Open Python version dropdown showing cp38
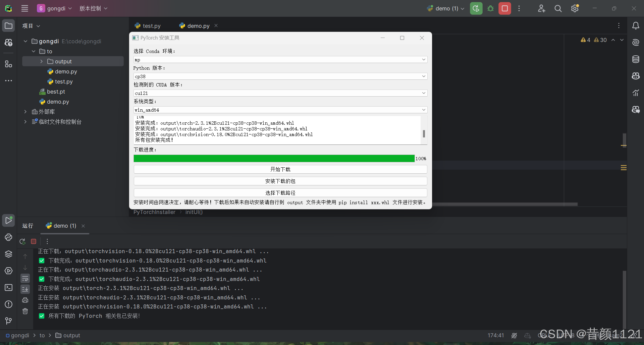Image resolution: width=644 pixels, height=345 pixels. pyautogui.click(x=280, y=76)
